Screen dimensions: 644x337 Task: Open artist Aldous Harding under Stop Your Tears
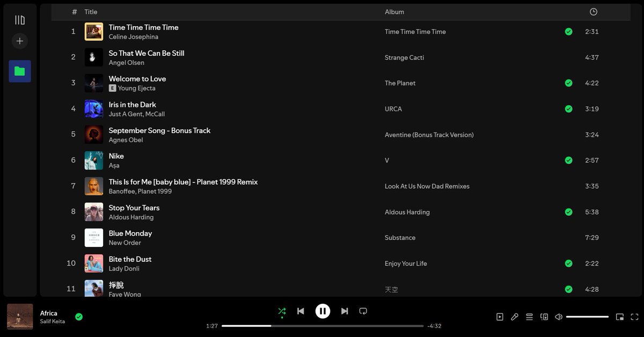[131, 217]
